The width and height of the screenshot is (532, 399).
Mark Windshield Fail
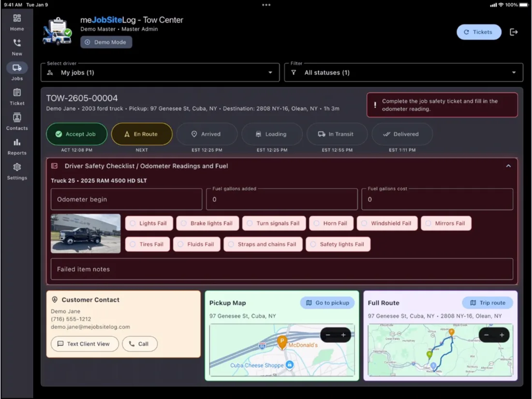pyautogui.click(x=387, y=223)
